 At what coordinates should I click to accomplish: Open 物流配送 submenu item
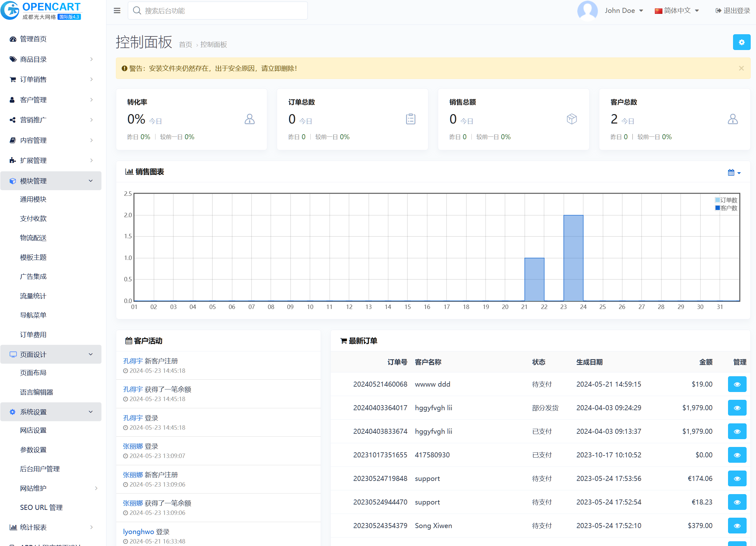[33, 238]
